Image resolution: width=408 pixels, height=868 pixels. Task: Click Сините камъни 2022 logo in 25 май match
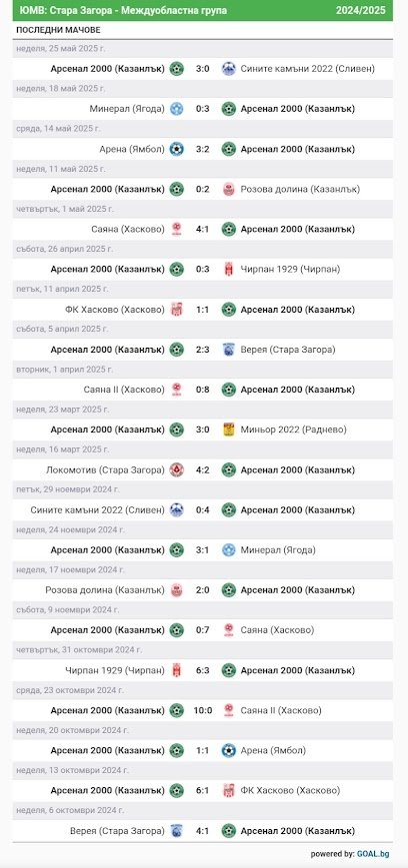coord(228,69)
